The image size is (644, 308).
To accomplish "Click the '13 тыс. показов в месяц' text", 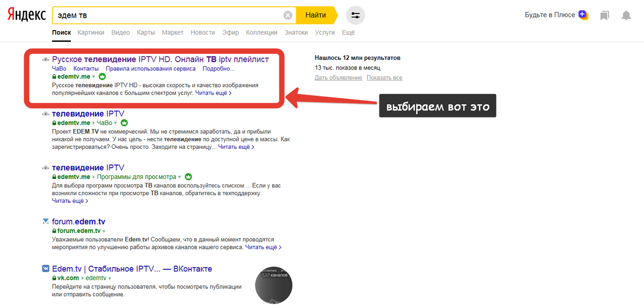I will point(347,68).
